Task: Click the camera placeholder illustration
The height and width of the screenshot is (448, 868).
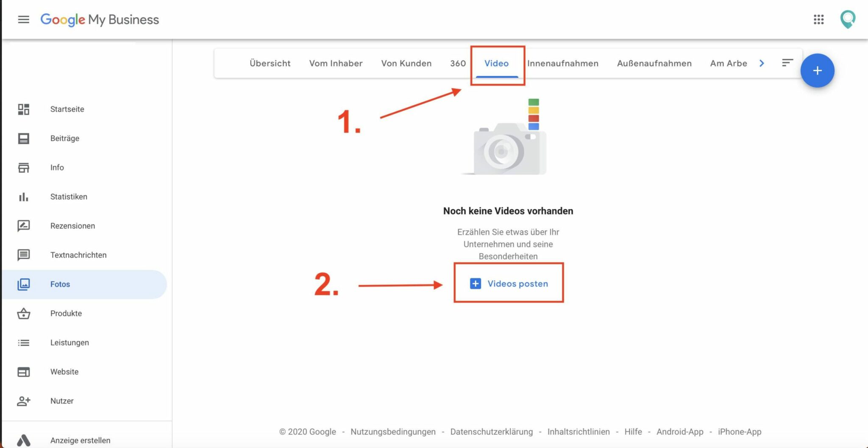Action: coord(504,137)
